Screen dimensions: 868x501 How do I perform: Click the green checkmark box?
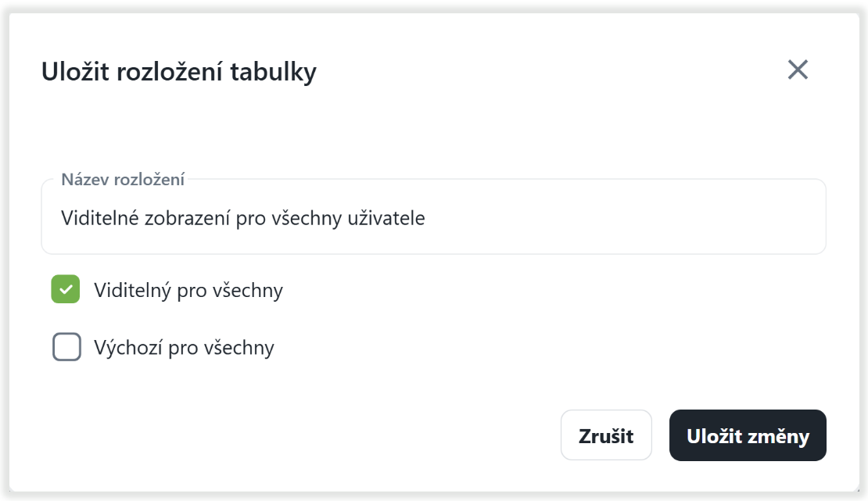pos(66,290)
